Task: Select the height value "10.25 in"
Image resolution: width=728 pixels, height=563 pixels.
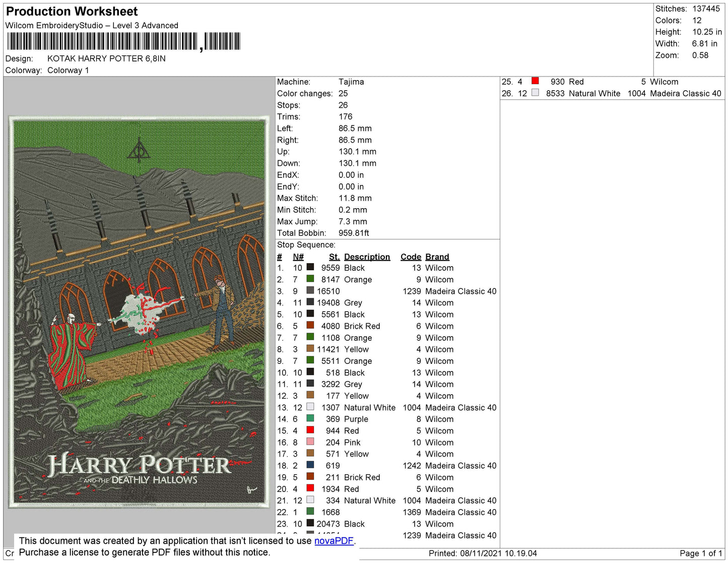Action: coord(707,32)
